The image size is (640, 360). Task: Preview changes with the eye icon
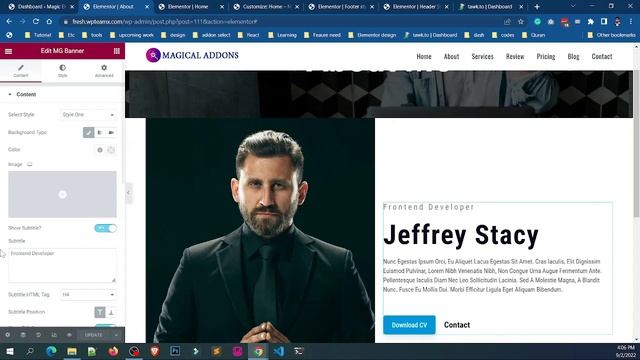[69, 335]
